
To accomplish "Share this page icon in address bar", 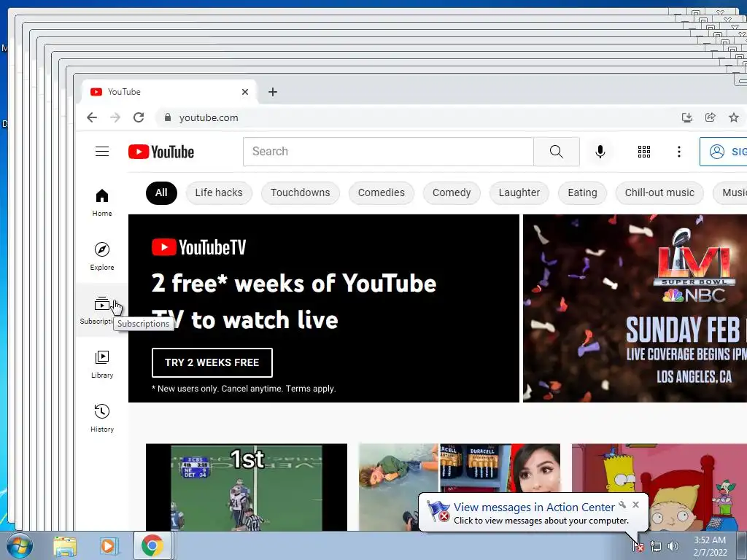I will (711, 117).
